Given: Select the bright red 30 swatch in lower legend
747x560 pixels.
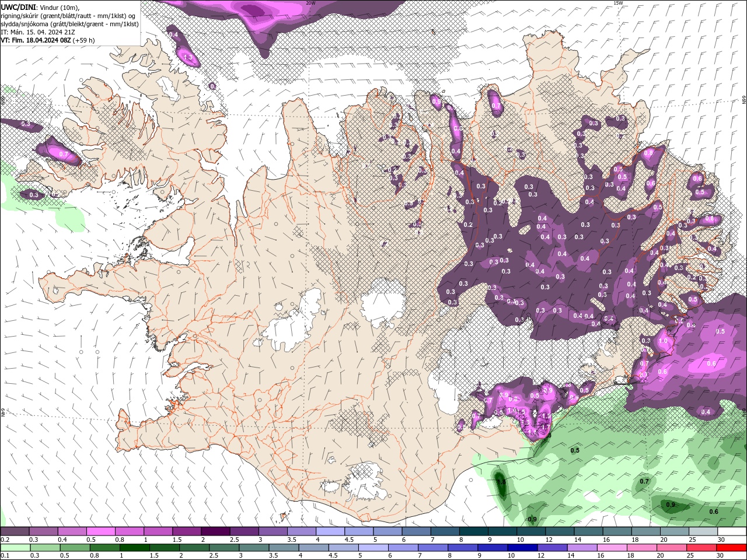Looking at the screenshot, I should (x=732, y=548).
